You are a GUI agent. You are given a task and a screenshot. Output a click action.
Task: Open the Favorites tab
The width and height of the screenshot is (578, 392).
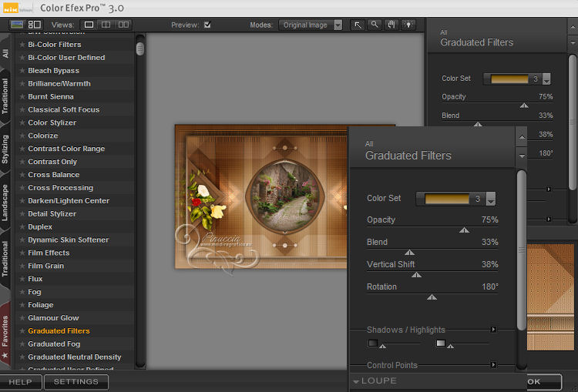[6, 331]
